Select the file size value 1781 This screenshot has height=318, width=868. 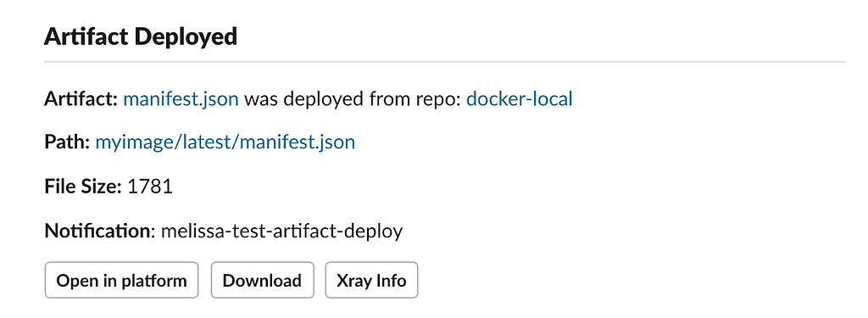(149, 187)
